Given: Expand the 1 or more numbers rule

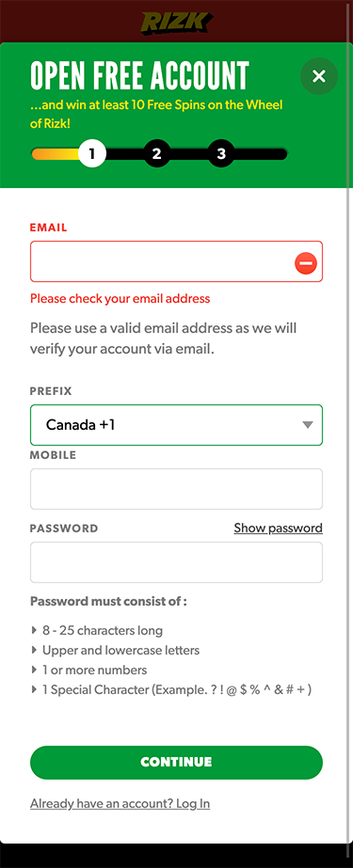Looking at the screenshot, I should pyautogui.click(x=89, y=671).
